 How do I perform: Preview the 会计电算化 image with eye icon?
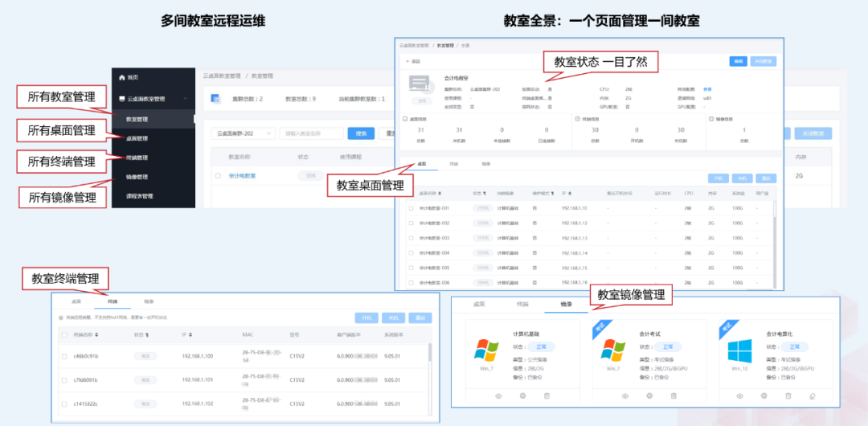[x=739, y=396]
